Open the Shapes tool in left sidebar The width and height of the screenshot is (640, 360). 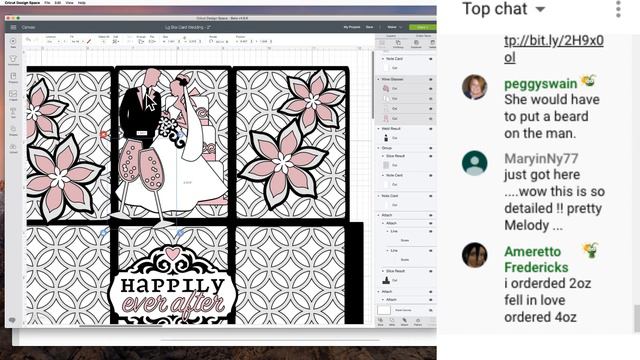click(13, 131)
